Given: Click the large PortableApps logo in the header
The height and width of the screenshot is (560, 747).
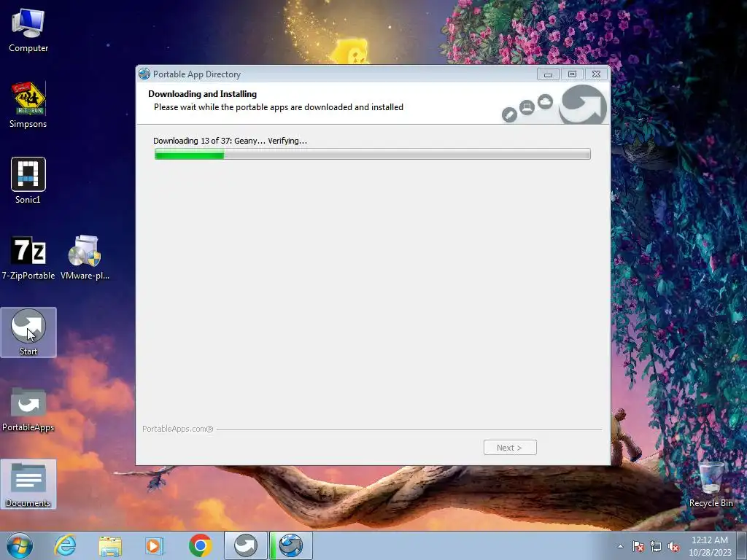Looking at the screenshot, I should point(583,105).
